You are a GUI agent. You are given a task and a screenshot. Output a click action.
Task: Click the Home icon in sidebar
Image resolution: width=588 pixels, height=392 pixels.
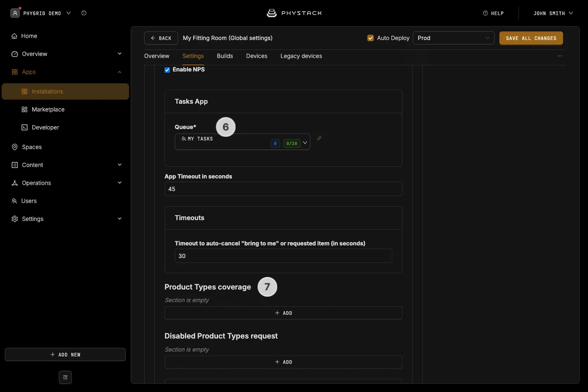coord(14,36)
